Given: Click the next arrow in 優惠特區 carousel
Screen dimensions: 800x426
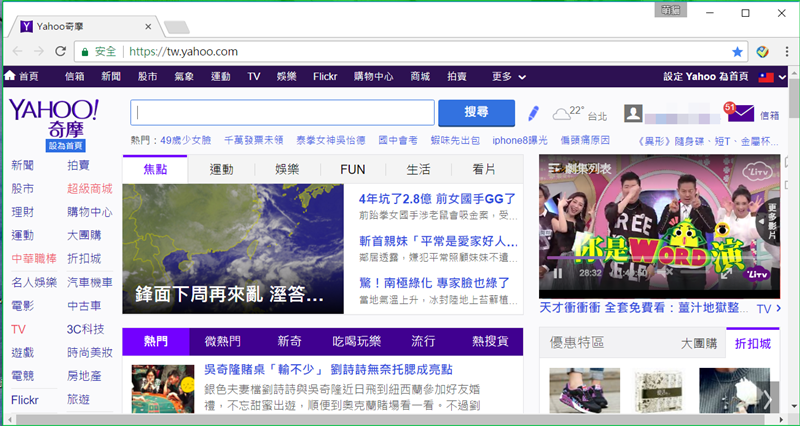Looking at the screenshot, I should pyautogui.click(x=768, y=399).
